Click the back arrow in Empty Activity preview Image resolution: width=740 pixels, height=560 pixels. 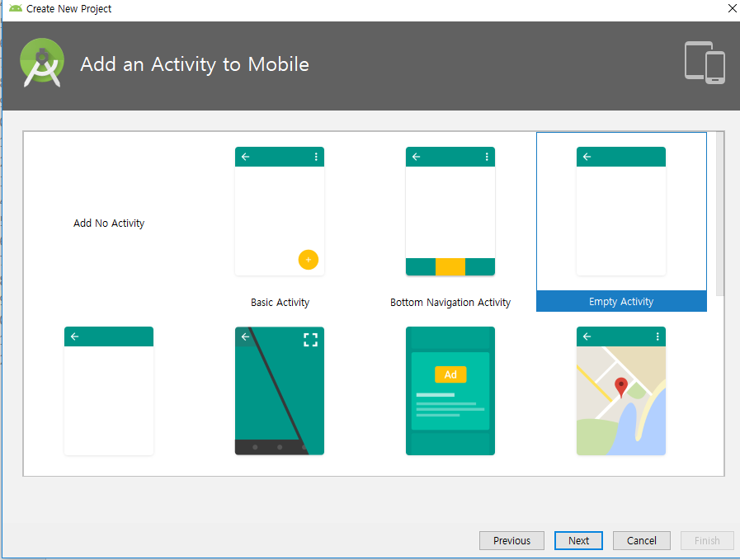pos(587,157)
